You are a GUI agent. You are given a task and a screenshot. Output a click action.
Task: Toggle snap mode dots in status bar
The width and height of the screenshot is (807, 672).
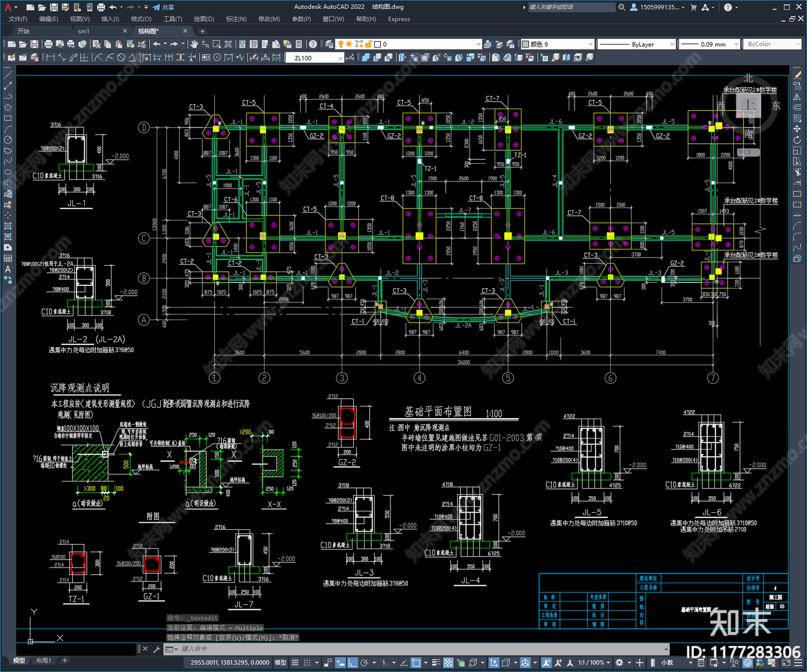coord(307,662)
